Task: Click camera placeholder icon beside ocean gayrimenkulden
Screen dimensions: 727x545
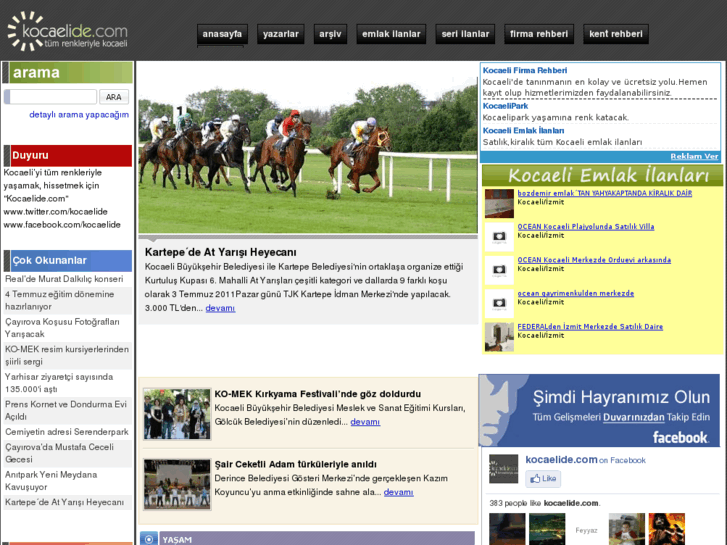Action: point(499,303)
